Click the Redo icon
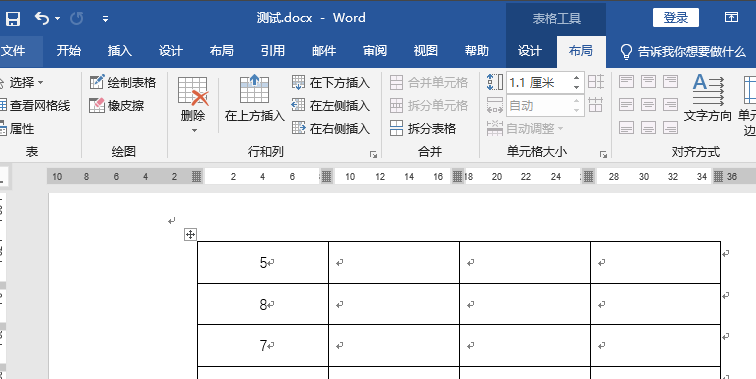 tap(77, 19)
